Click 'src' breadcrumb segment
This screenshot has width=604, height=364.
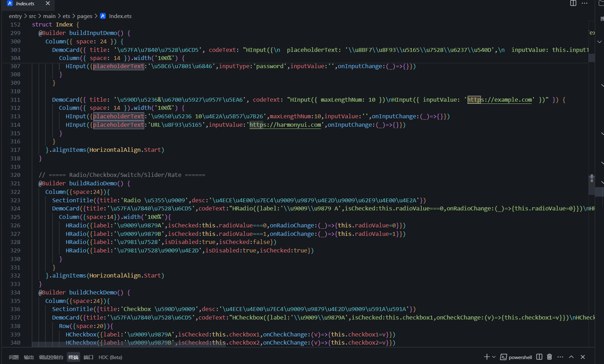[x=33, y=16]
